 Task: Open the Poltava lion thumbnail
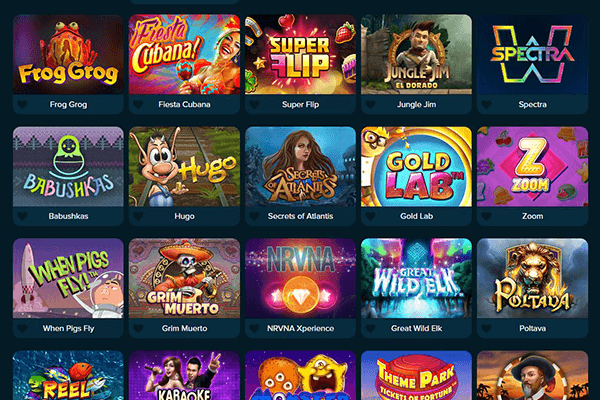(532, 278)
